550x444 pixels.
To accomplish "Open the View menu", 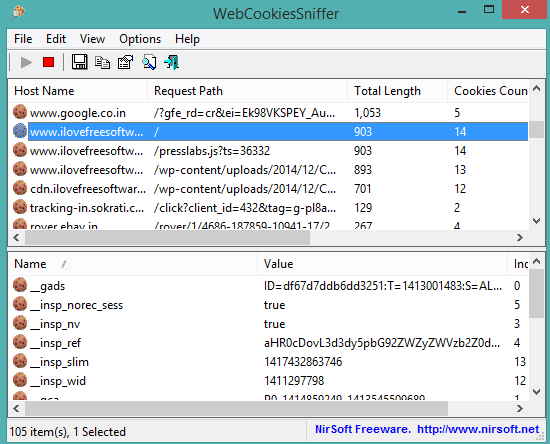I will tap(92, 39).
